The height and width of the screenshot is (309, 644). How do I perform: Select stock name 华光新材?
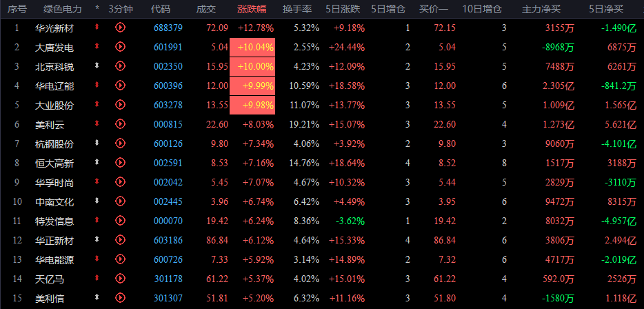point(54,28)
